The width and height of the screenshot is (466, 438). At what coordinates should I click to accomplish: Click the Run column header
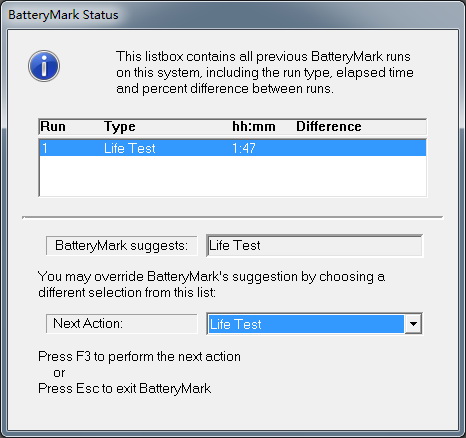coord(53,127)
